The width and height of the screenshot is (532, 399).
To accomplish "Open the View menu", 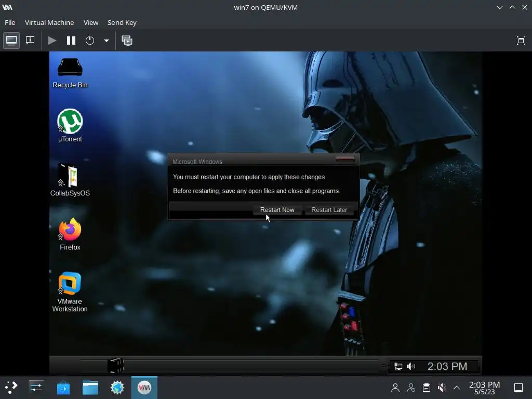I will (x=91, y=22).
